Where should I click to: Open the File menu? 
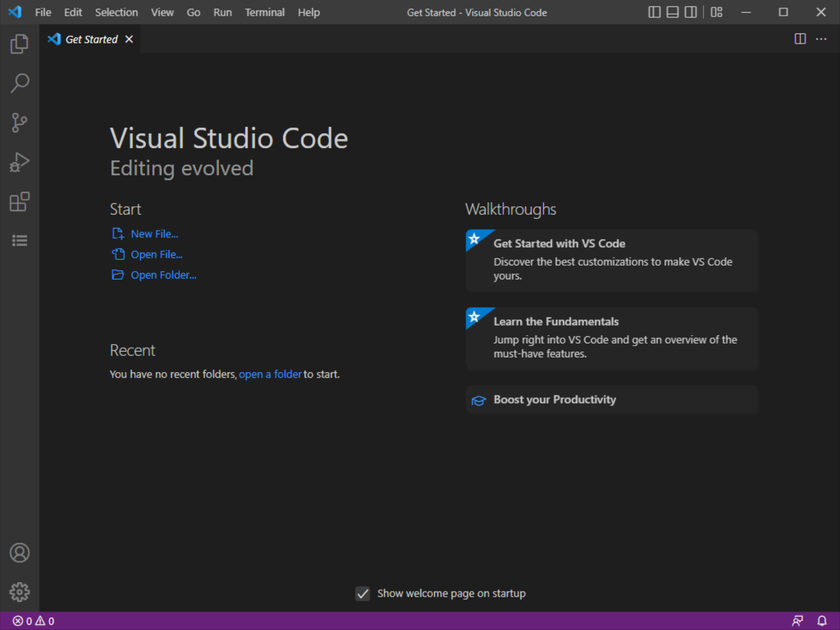click(x=43, y=12)
